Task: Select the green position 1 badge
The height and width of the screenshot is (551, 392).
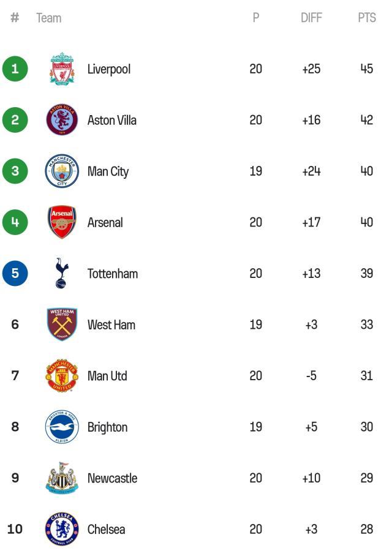Action: click(15, 69)
